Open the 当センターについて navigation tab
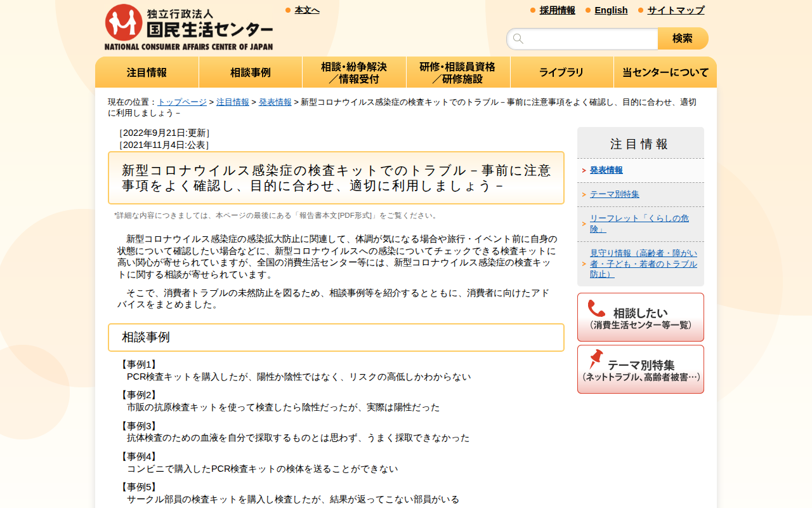Screen dimensions: 812x508 (x=665, y=72)
